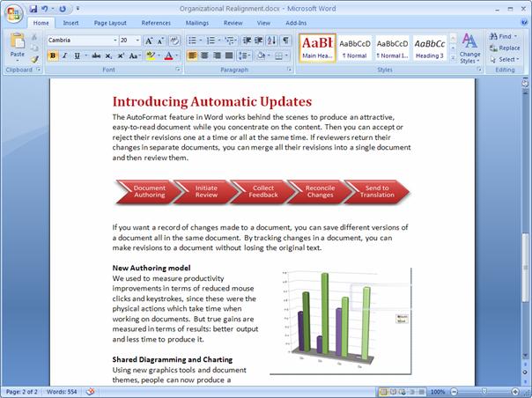Open the Mailings tab

point(196,23)
